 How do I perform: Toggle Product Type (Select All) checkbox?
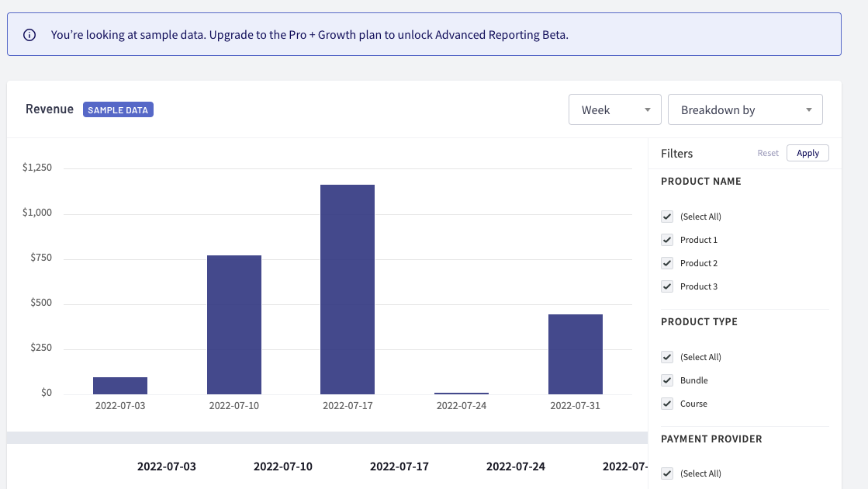pyautogui.click(x=667, y=357)
